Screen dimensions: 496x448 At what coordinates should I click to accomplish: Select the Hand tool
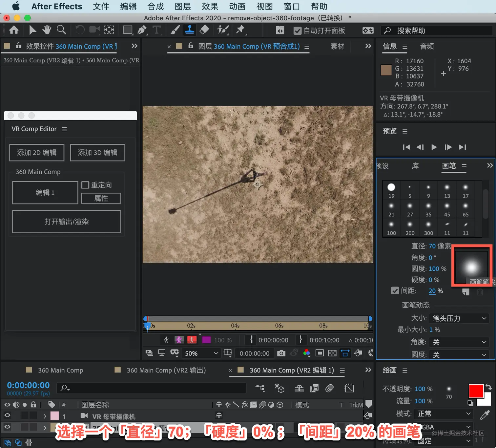click(x=47, y=30)
